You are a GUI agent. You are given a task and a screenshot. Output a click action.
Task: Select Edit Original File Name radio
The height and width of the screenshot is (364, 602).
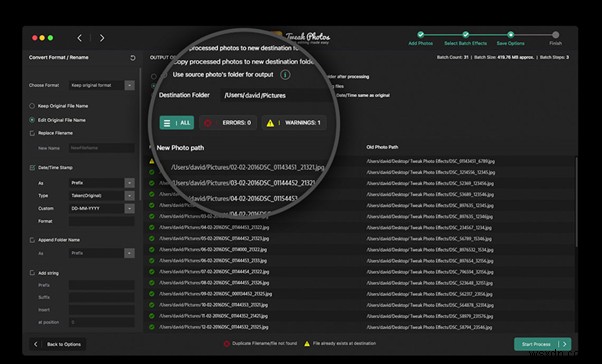pos(32,120)
